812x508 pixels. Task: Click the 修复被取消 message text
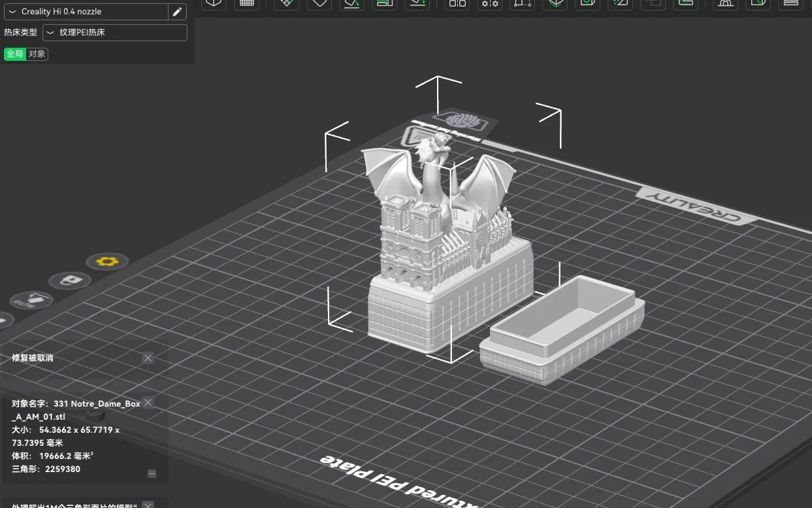pyautogui.click(x=33, y=358)
